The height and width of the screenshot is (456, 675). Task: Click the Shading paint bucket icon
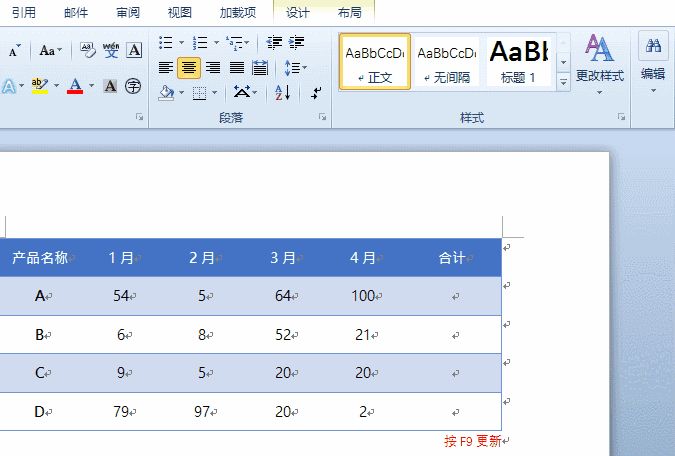click(x=166, y=93)
